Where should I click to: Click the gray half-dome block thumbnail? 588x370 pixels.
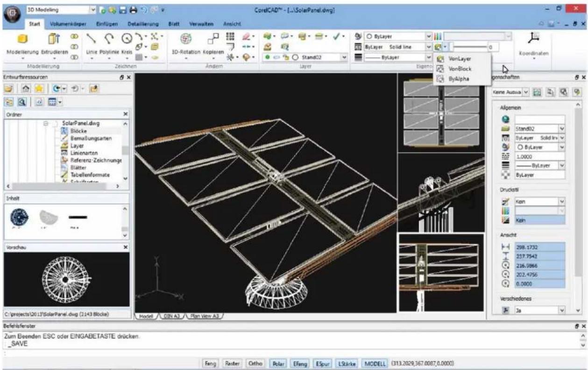50,217
